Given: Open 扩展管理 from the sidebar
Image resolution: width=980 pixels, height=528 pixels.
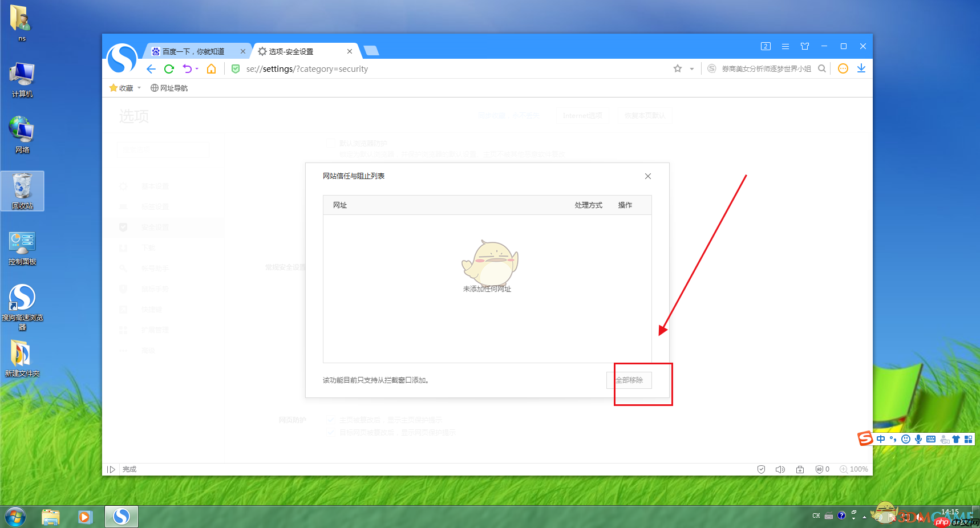Looking at the screenshot, I should tap(155, 330).
